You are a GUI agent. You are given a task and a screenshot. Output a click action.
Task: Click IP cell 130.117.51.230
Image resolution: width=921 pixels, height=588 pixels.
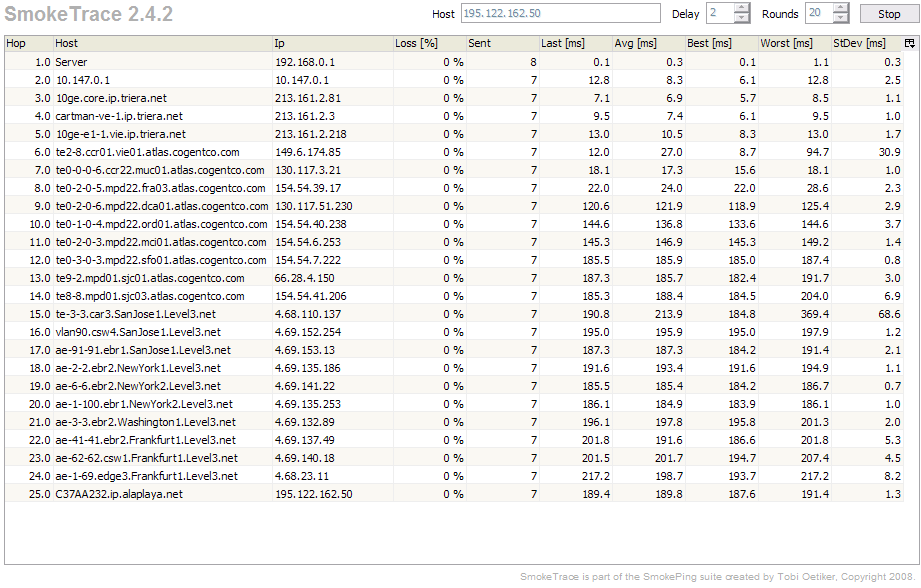point(314,206)
